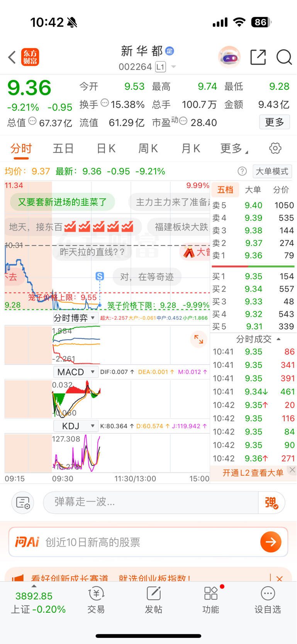Screen dimensions: 297x644
Task: Tap the blue S marker on the chart
Action: pyautogui.click(x=100, y=276)
